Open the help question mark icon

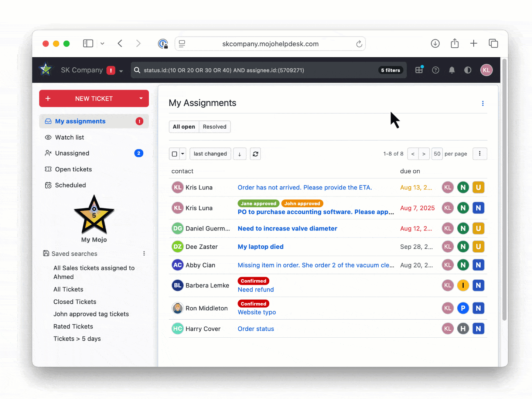coord(436,70)
